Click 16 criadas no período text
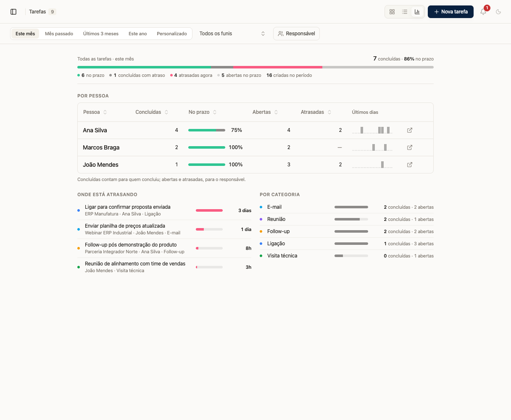The width and height of the screenshot is (511, 420). point(289,76)
